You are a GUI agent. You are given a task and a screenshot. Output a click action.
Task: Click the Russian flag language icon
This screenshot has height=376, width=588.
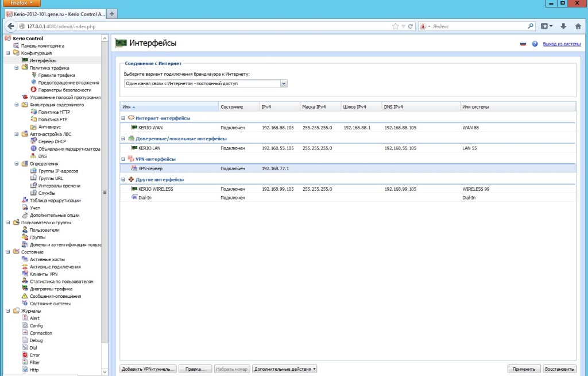[523, 44]
